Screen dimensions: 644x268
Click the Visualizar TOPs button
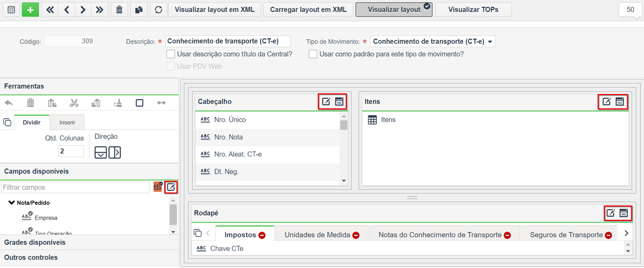[x=473, y=10]
